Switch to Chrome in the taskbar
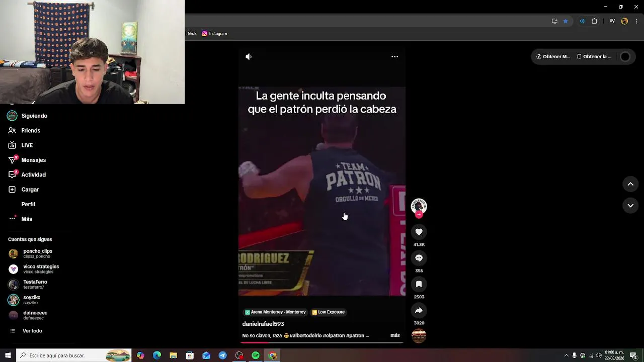 pos(272,355)
